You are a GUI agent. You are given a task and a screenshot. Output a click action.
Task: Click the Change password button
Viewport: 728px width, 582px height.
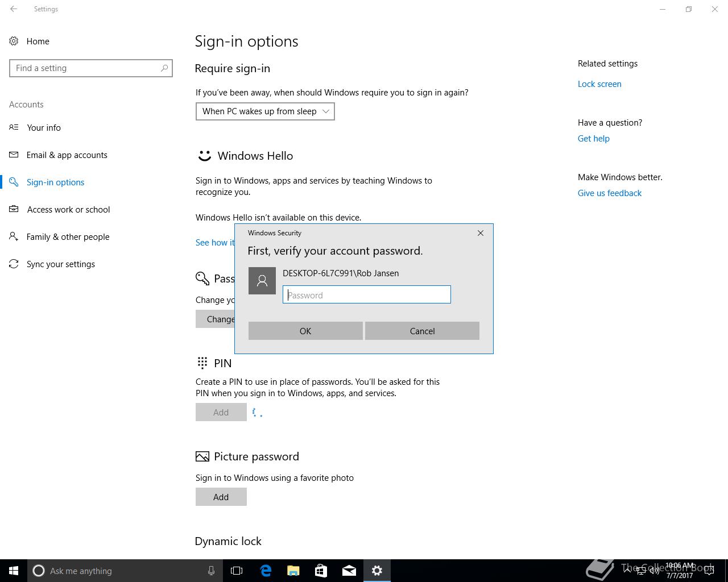(x=216, y=319)
